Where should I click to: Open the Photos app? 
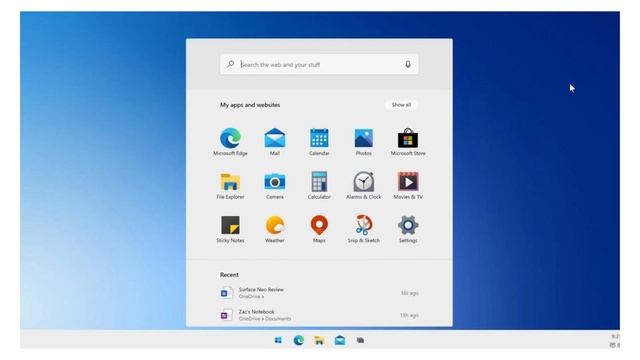click(x=363, y=142)
